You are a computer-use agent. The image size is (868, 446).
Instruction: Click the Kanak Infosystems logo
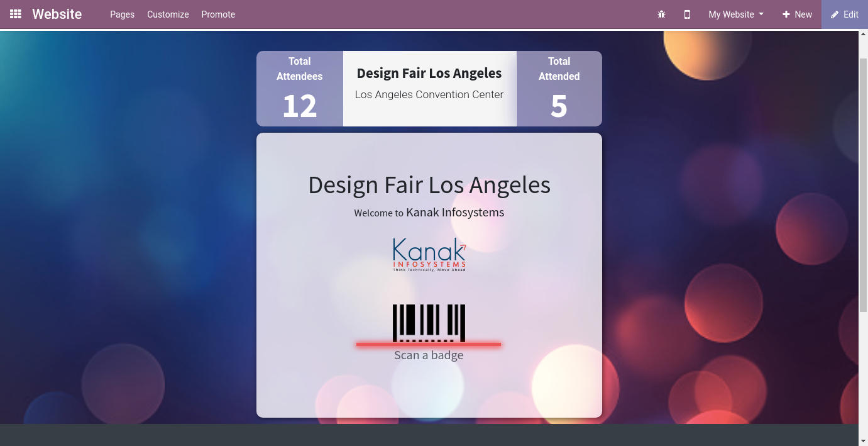[429, 254]
